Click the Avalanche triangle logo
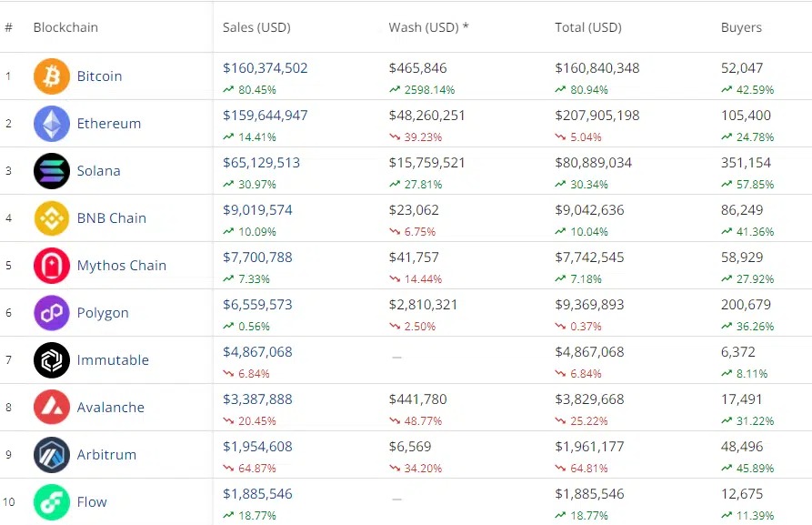812x525 pixels. coord(51,408)
